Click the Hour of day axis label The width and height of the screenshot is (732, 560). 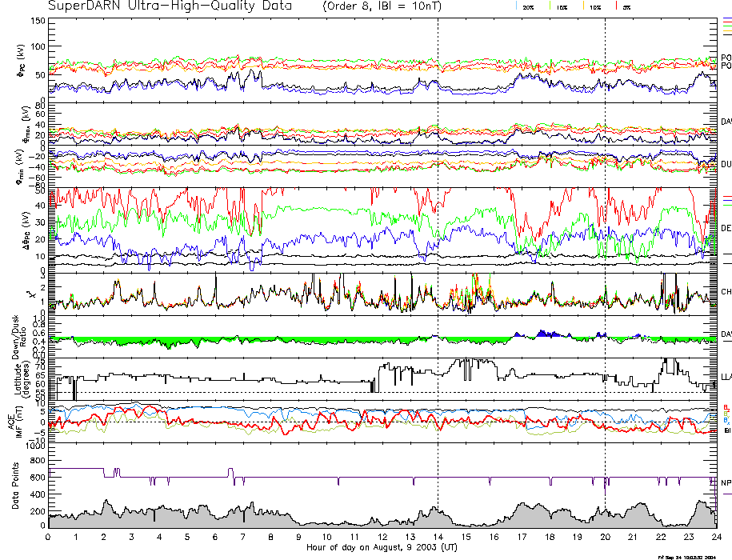[x=382, y=548]
